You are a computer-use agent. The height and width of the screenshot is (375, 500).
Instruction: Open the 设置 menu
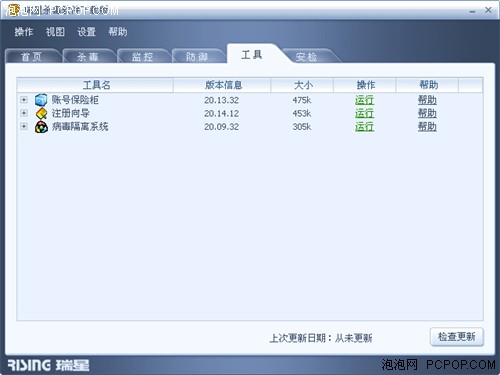coord(86,32)
